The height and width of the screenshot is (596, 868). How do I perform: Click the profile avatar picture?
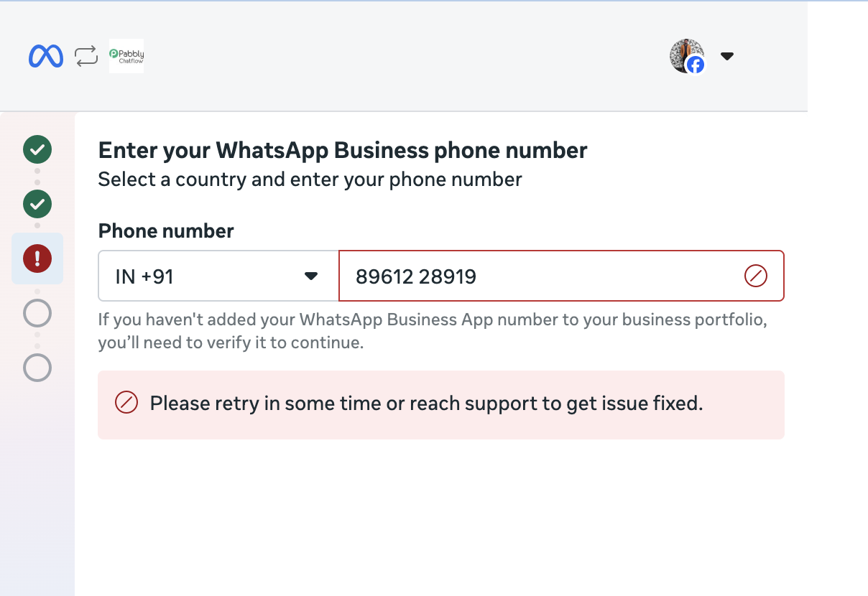coord(684,53)
